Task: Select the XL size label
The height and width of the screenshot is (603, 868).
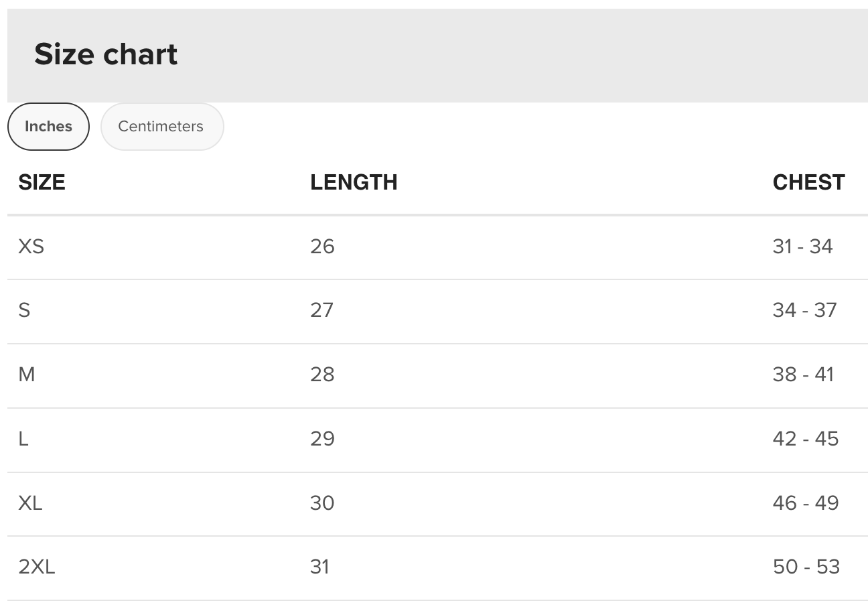Action: click(x=30, y=503)
